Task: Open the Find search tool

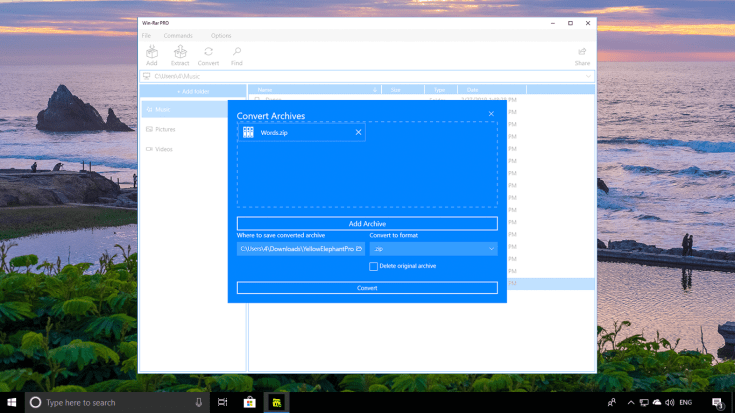Action: (x=237, y=54)
